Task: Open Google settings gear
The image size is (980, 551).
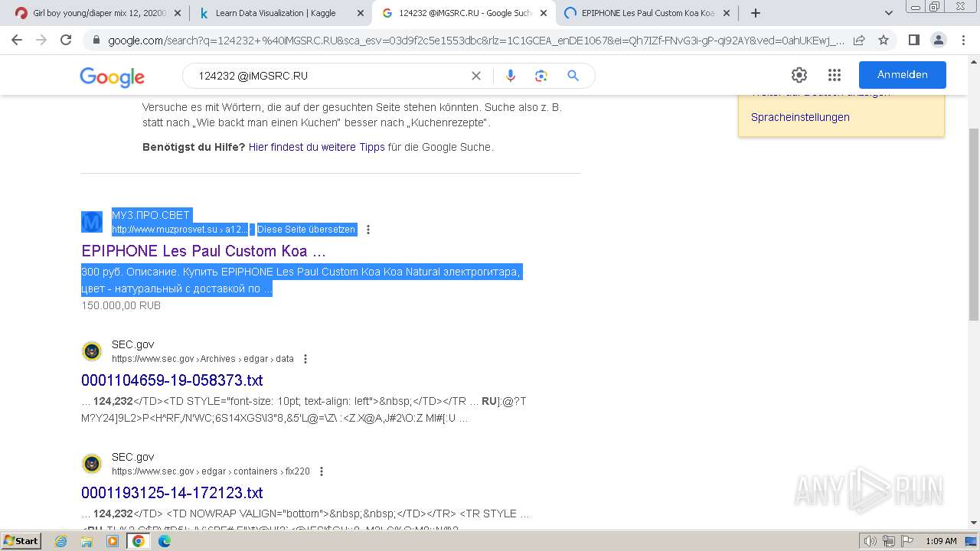Action: pos(799,75)
